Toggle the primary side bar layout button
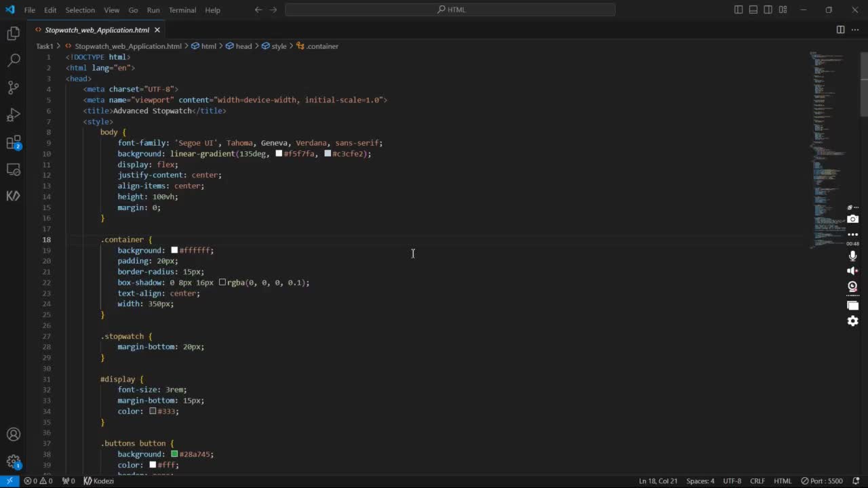The width and height of the screenshot is (868, 488). [x=738, y=9]
